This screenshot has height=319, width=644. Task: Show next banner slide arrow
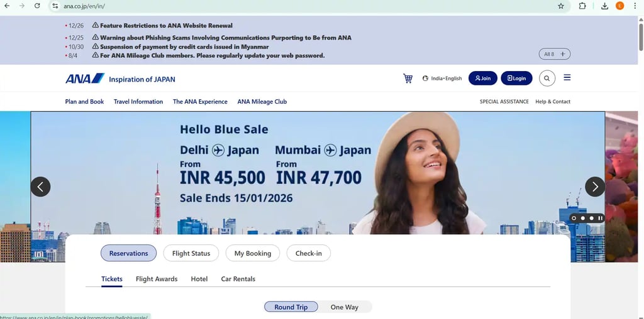click(x=595, y=187)
